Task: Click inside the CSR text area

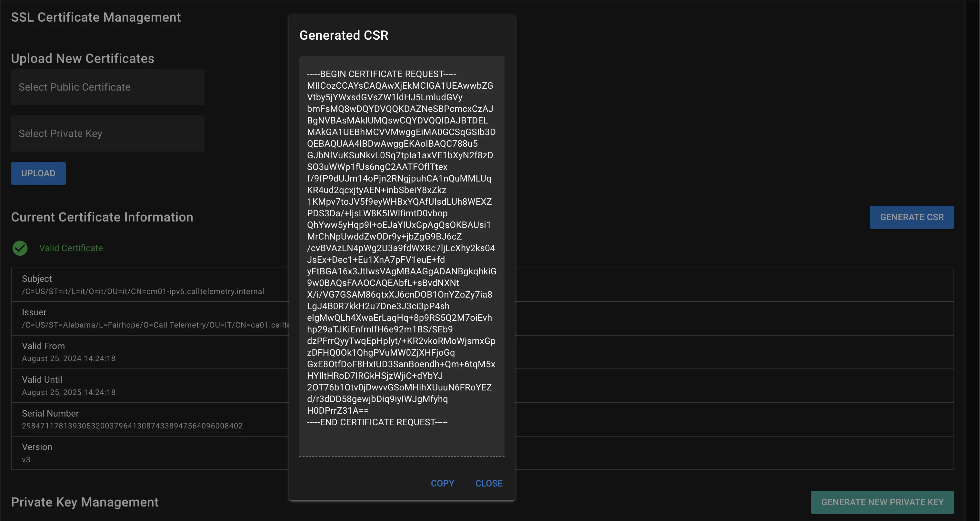Action: [x=402, y=256]
